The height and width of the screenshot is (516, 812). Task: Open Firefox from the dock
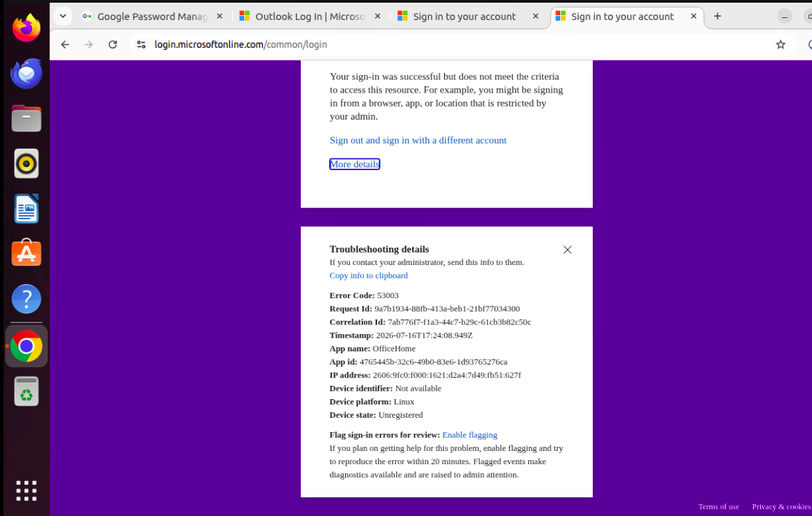pos(26,28)
